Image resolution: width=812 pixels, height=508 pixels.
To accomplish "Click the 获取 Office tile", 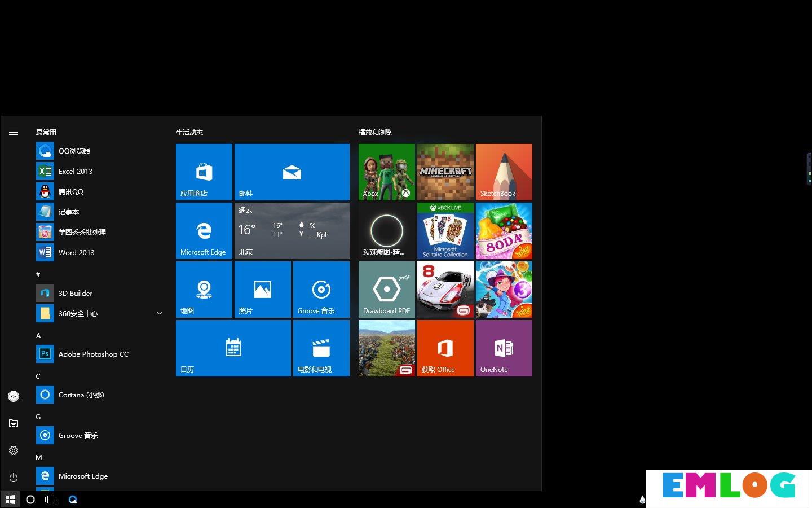I will (445, 348).
